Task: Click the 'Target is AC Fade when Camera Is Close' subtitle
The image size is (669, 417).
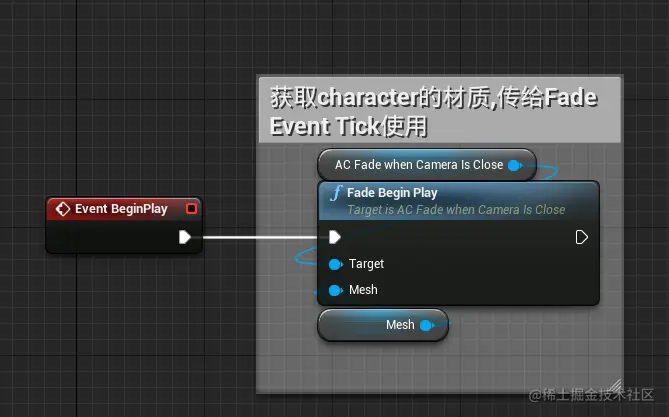Action: coord(456,210)
